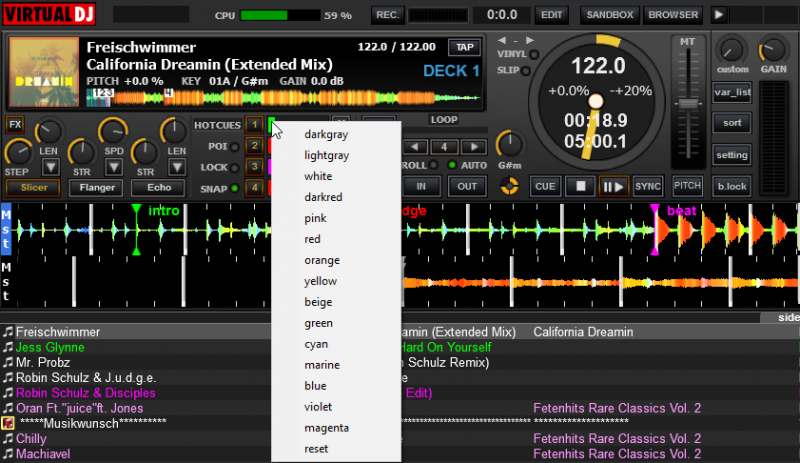Click the pitch fader handle
The height and width of the screenshot is (463, 800).
[688, 104]
